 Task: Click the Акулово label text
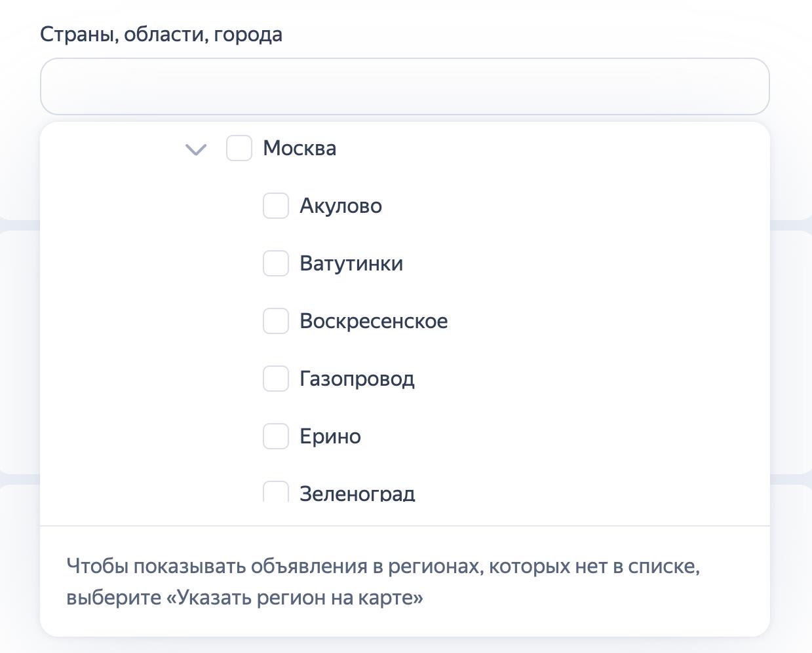[341, 206]
